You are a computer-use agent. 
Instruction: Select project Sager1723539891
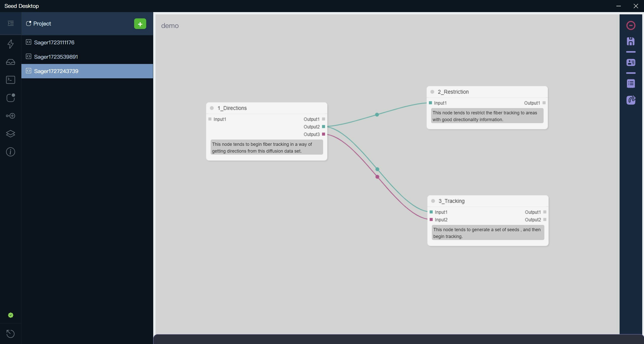pos(56,57)
